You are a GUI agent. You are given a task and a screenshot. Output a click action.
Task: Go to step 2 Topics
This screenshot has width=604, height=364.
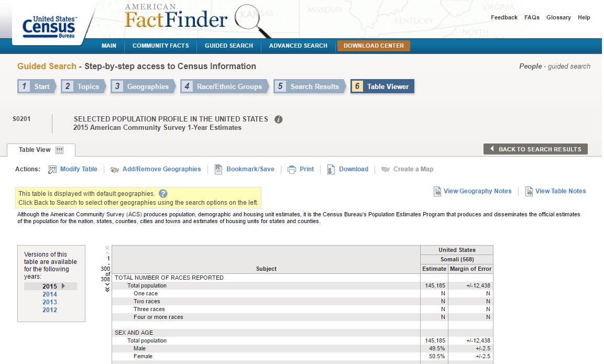click(x=83, y=86)
